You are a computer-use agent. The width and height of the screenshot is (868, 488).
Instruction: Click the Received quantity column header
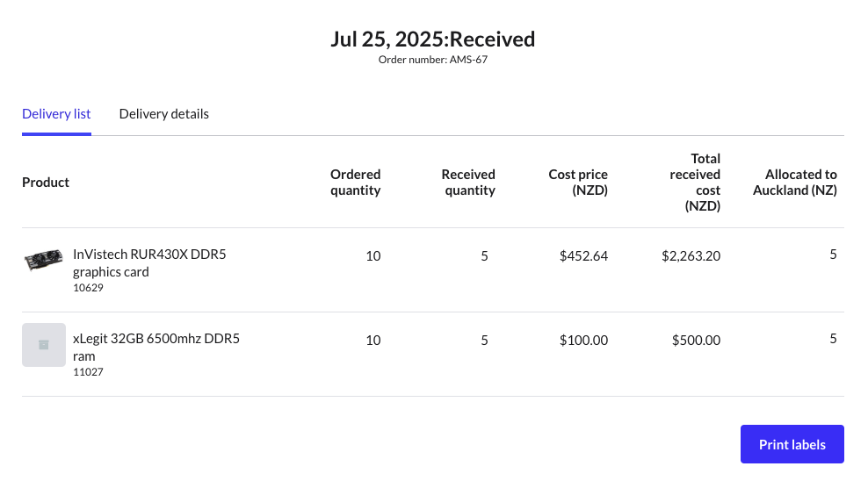[468, 183]
